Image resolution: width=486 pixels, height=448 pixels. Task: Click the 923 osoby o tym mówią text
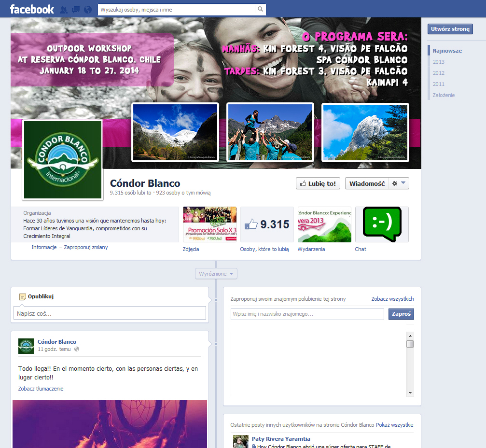[x=183, y=193]
